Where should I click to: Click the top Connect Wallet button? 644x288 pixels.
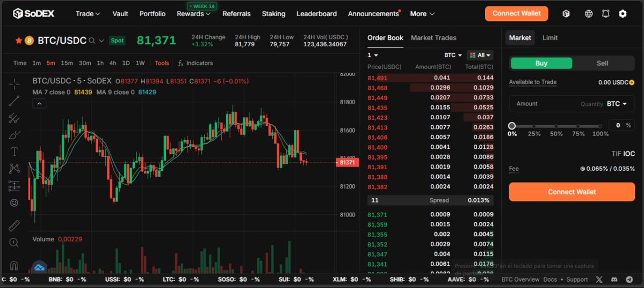[x=516, y=13]
